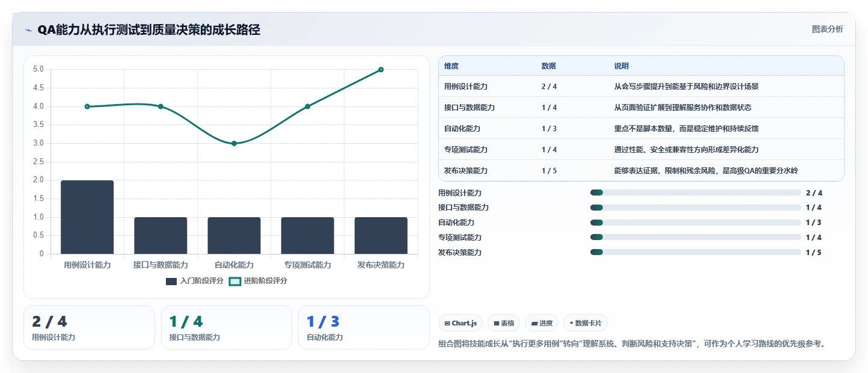
Task: Click the 专项测试能力 progress bar
Action: 695,238
